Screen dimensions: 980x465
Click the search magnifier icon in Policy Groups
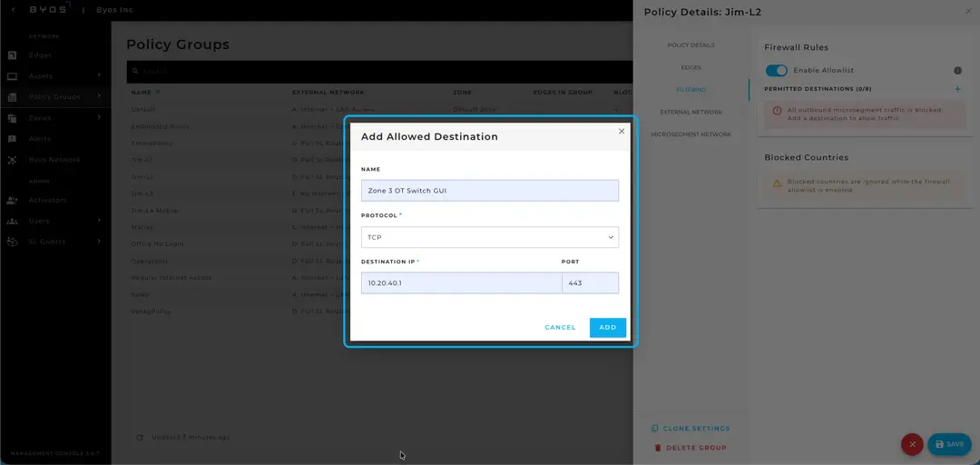135,72
